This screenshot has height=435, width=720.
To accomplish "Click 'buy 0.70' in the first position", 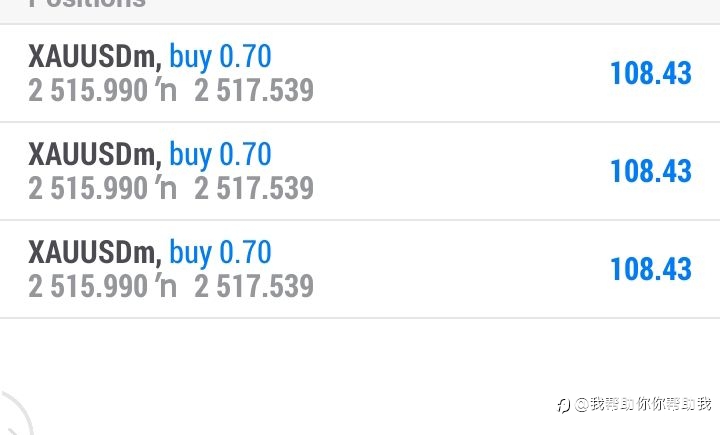I will pos(220,57).
